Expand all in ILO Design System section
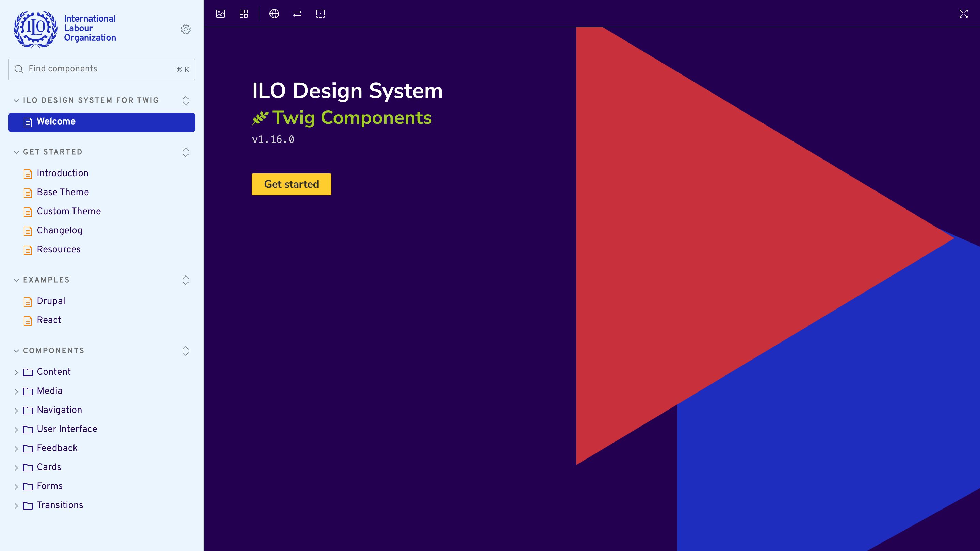 (x=186, y=100)
